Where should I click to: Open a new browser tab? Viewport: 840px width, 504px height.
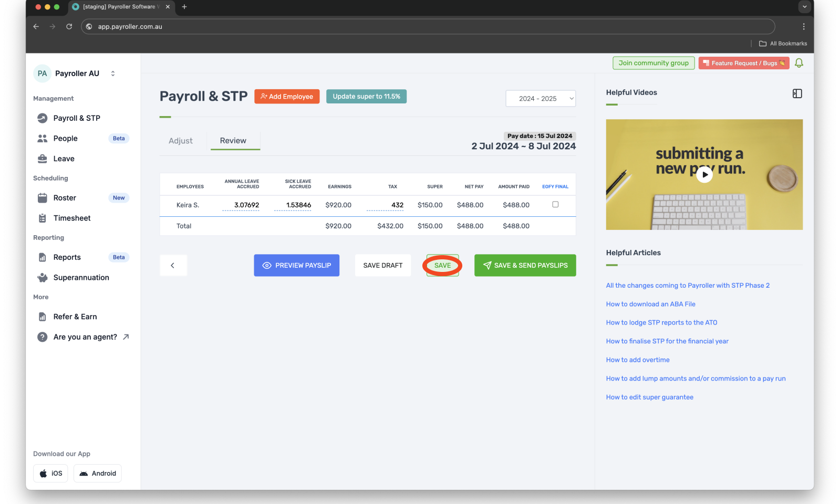coord(184,7)
